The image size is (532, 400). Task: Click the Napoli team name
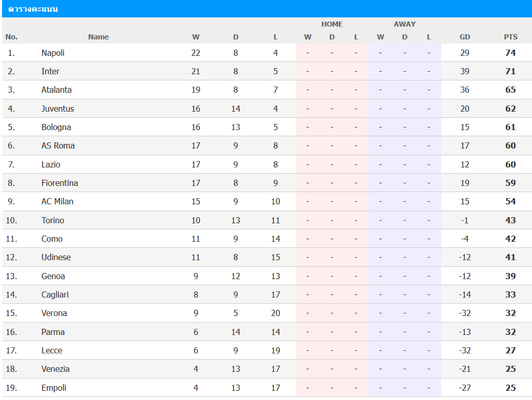coord(53,53)
